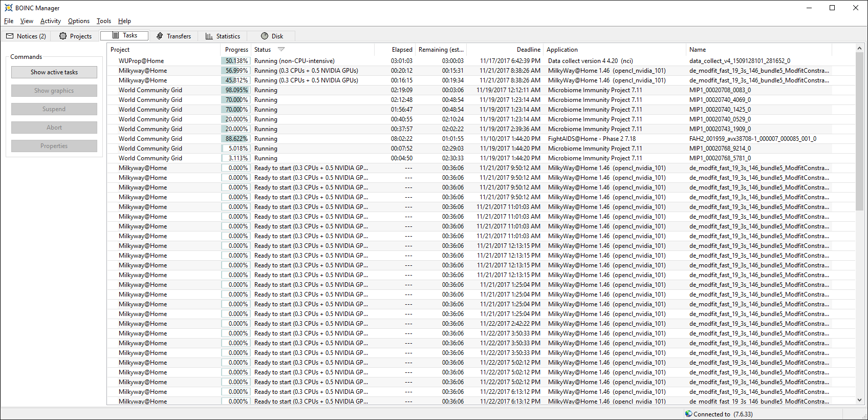Sort by the Remaining (est.) column header

click(441, 50)
